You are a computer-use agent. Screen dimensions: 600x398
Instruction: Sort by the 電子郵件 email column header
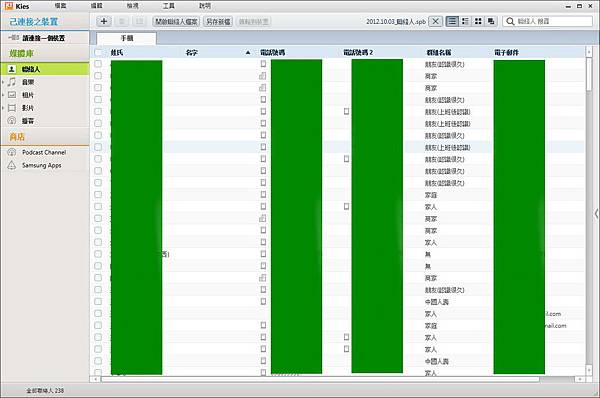pyautogui.click(x=506, y=52)
